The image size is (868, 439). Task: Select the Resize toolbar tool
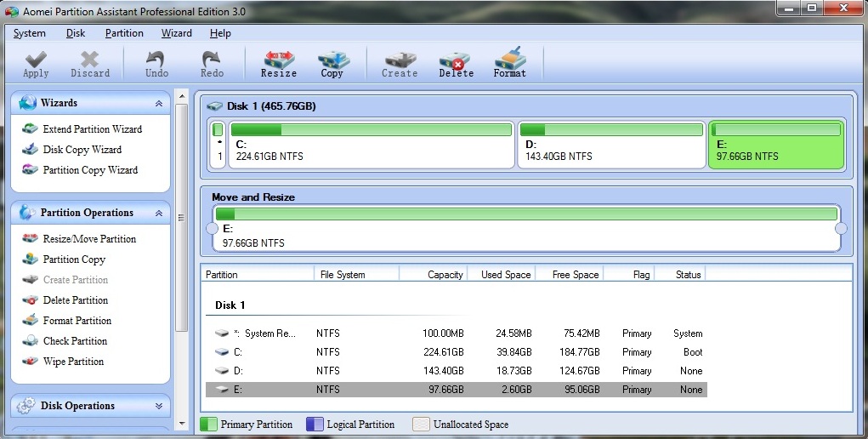click(279, 64)
